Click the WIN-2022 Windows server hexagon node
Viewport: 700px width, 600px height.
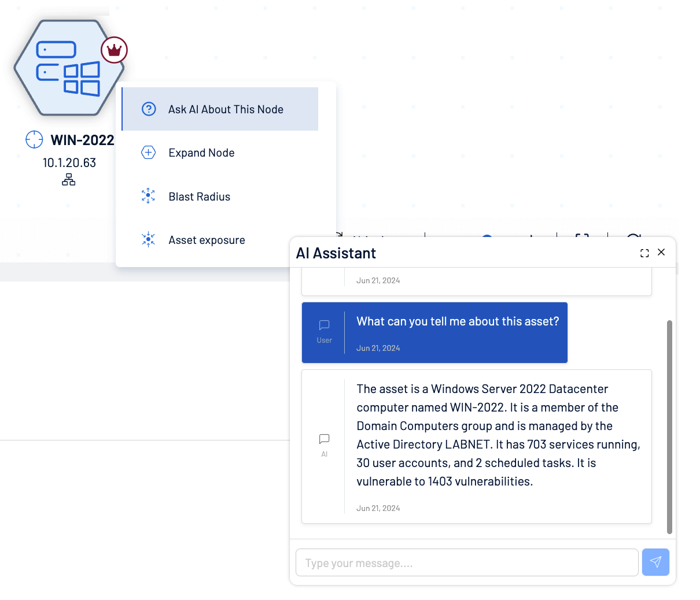pyautogui.click(x=69, y=68)
